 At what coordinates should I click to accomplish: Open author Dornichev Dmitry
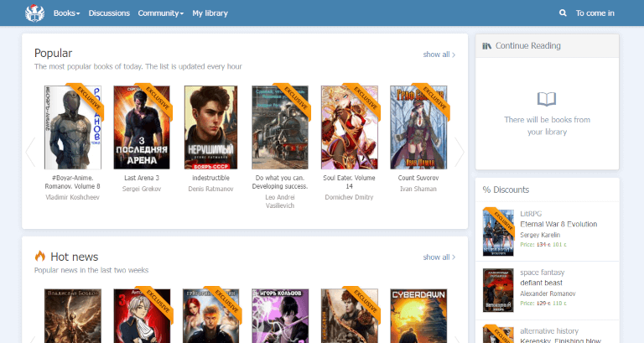tap(349, 197)
